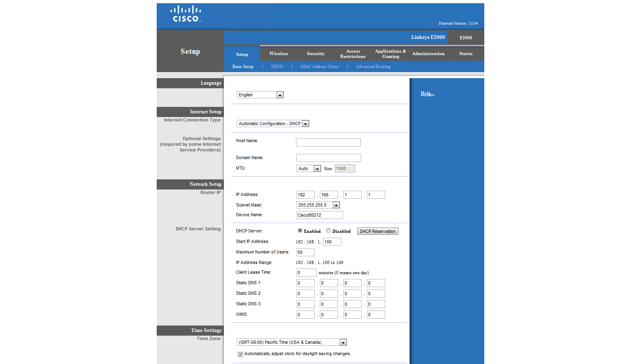This screenshot has width=641, height=364.
Task: Click the last WINS octet field
Action: (x=376, y=315)
